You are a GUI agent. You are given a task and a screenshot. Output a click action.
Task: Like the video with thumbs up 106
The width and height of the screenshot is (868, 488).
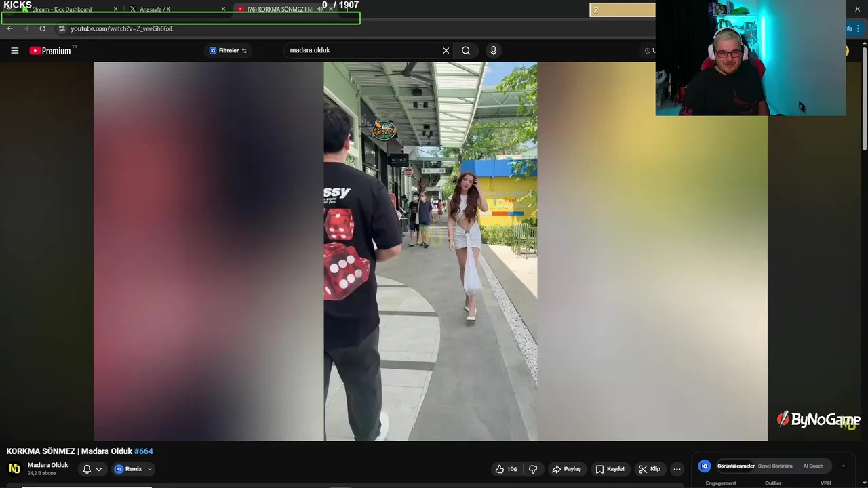[506, 469]
